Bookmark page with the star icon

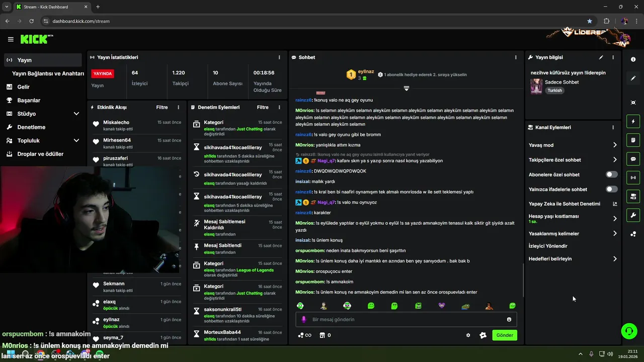[590, 21]
